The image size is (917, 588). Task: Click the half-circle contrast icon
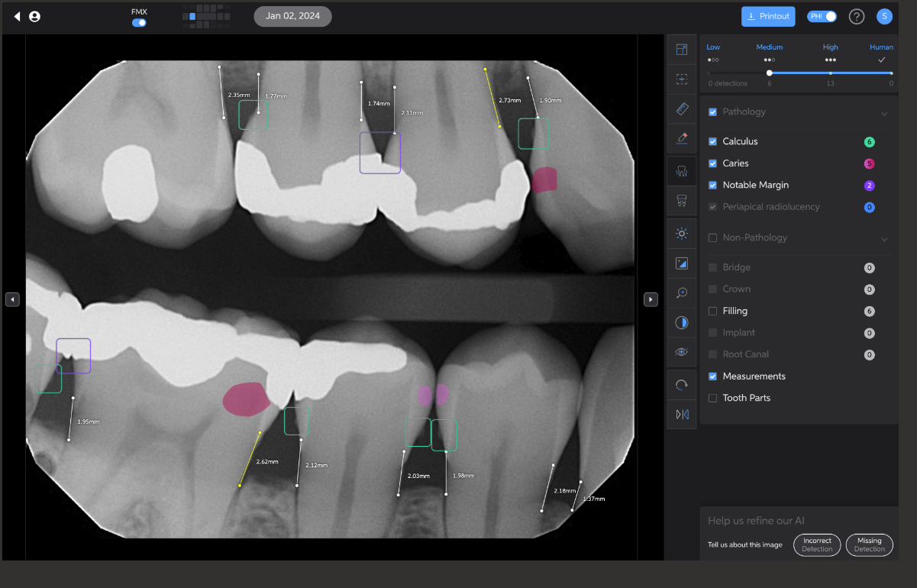pos(682,322)
